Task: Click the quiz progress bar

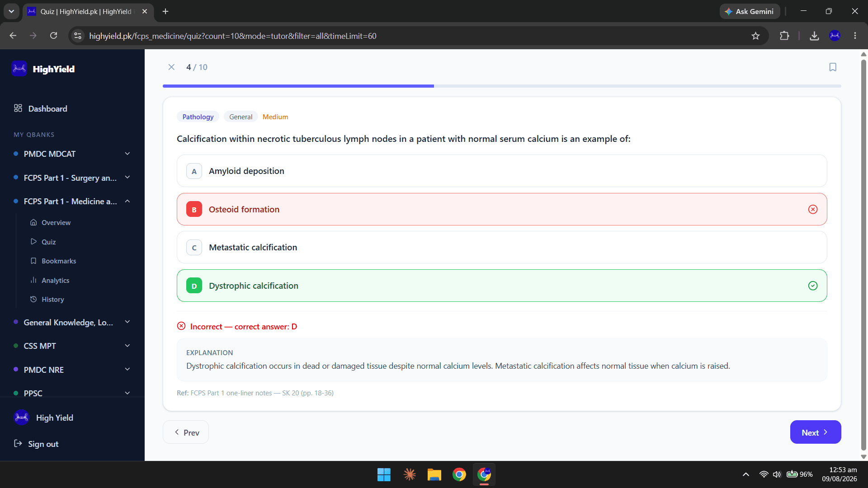Action: tap(502, 86)
